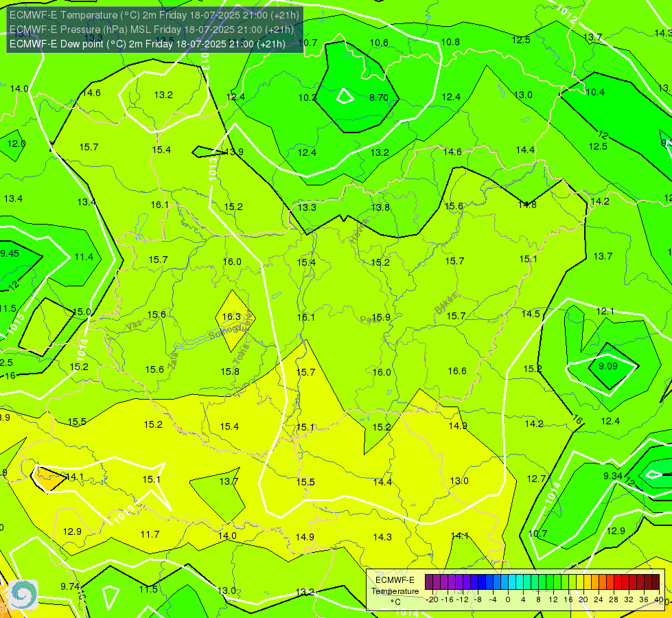Select the ECMWF-E Dew point 2m layer label
672x618 pixels.
(147, 44)
